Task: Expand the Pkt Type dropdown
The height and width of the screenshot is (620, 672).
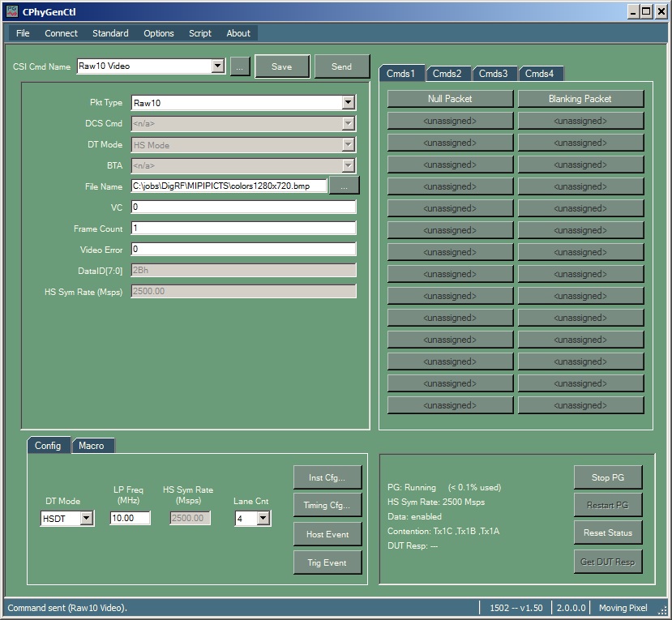Action: pos(349,102)
